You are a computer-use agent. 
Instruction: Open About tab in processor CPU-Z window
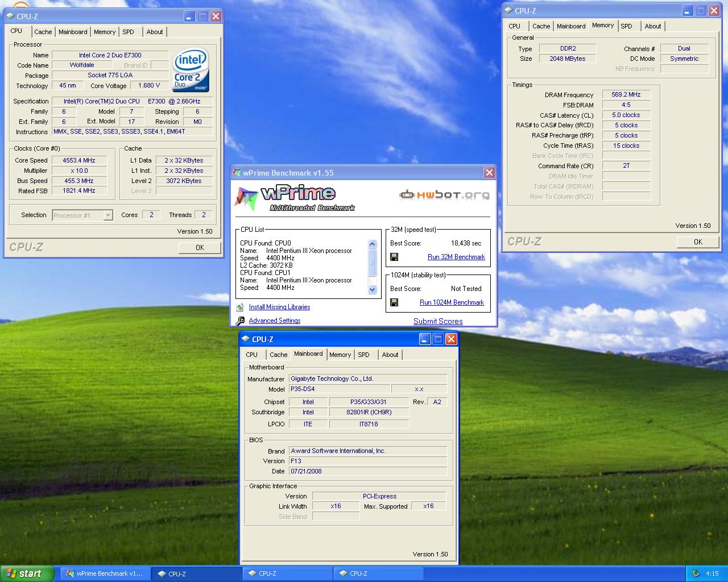(x=154, y=32)
